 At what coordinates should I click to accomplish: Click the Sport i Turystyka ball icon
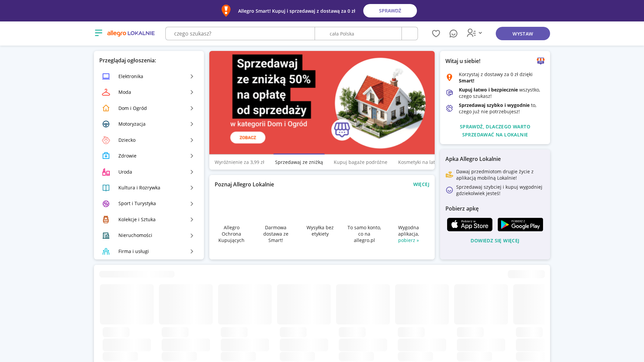(x=106, y=203)
